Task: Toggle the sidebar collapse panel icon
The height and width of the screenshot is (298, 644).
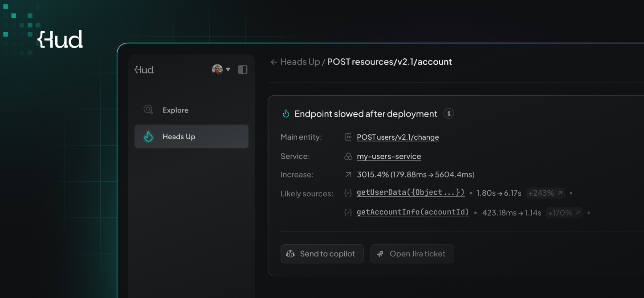Action: tap(243, 69)
